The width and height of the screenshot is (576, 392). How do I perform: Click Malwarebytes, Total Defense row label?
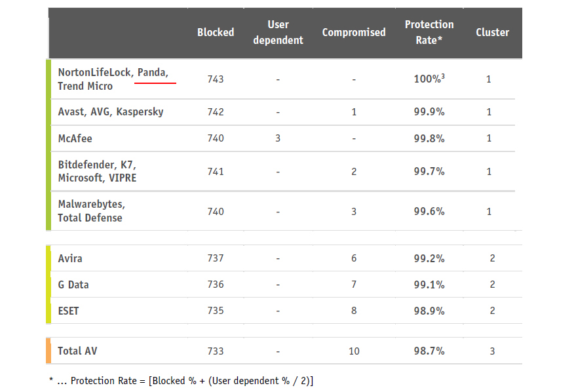[x=92, y=211]
